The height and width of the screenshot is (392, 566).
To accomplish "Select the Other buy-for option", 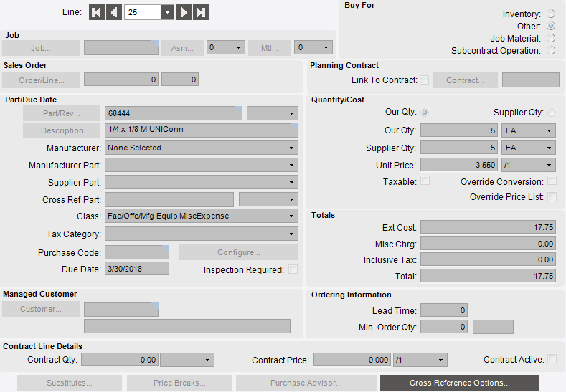I will click(551, 26).
